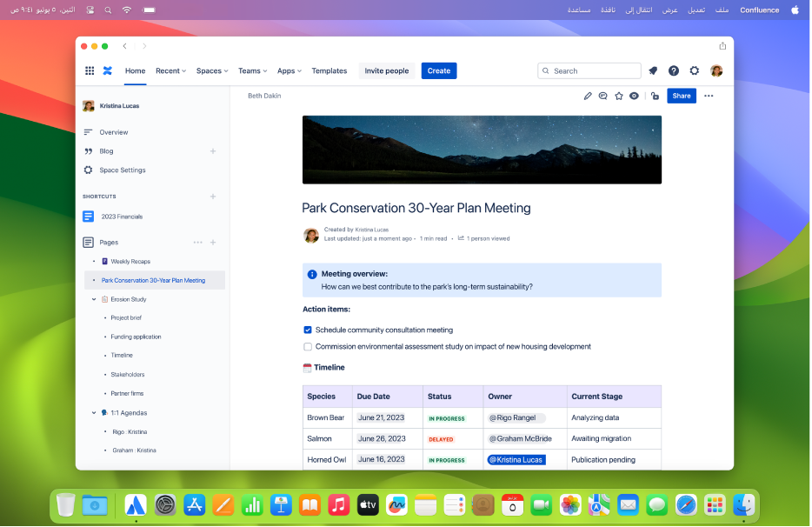Open the inline comment icon in the page toolbar

pos(603,96)
